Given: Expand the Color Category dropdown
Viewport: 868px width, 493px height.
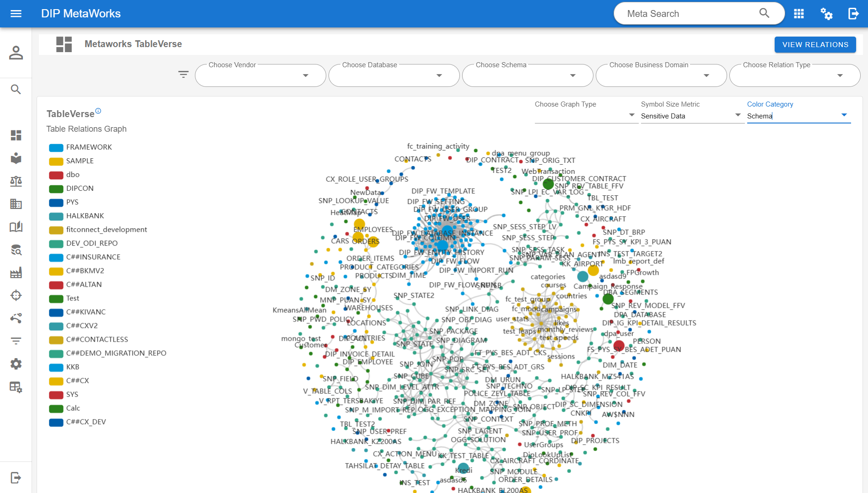Looking at the screenshot, I should click(x=798, y=116).
